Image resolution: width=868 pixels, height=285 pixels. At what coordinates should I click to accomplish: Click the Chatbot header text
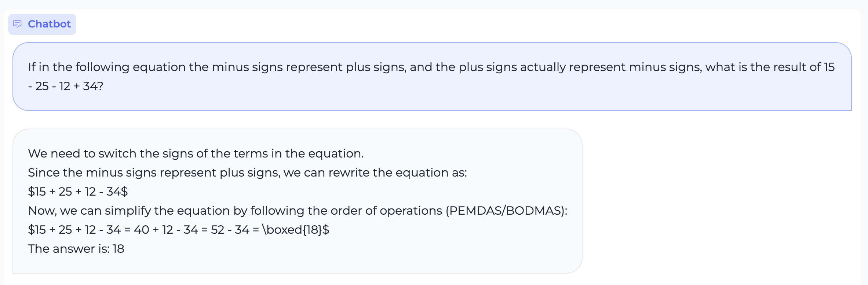pyautogui.click(x=49, y=24)
